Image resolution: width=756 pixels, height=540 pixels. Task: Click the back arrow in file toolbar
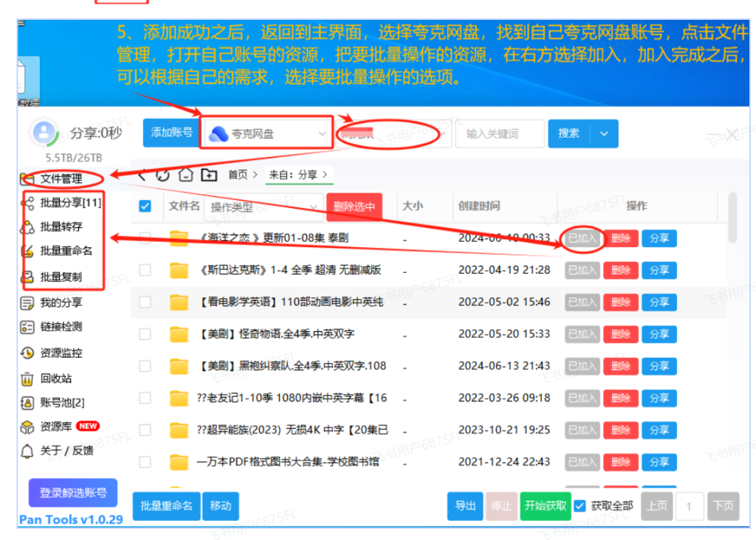[142, 175]
